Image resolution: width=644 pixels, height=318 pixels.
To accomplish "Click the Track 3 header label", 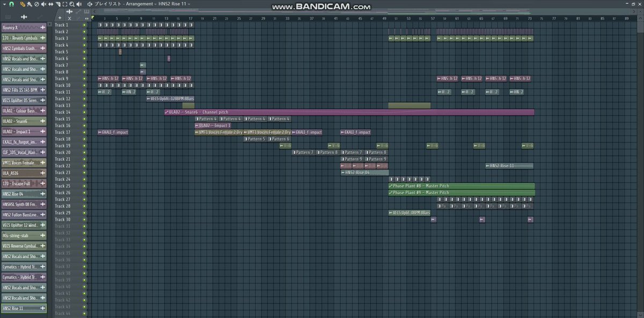I will 61,39.
